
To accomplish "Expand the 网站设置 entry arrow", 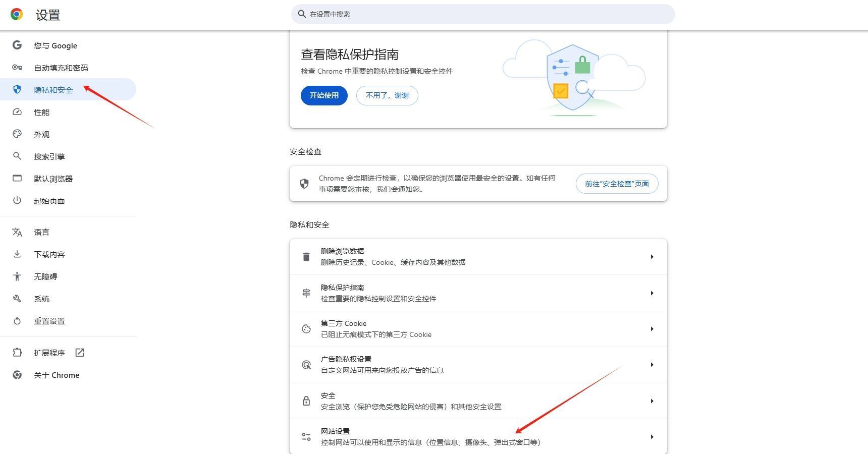I will [x=652, y=436].
